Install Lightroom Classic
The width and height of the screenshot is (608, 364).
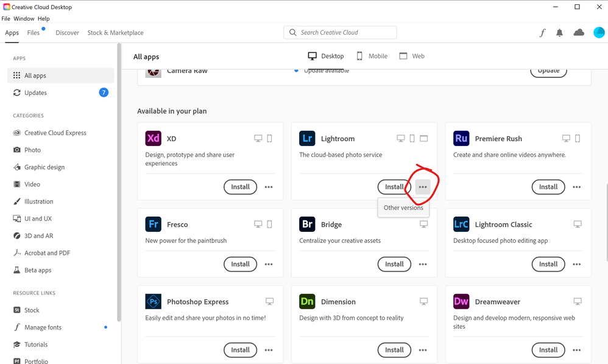[548, 264]
